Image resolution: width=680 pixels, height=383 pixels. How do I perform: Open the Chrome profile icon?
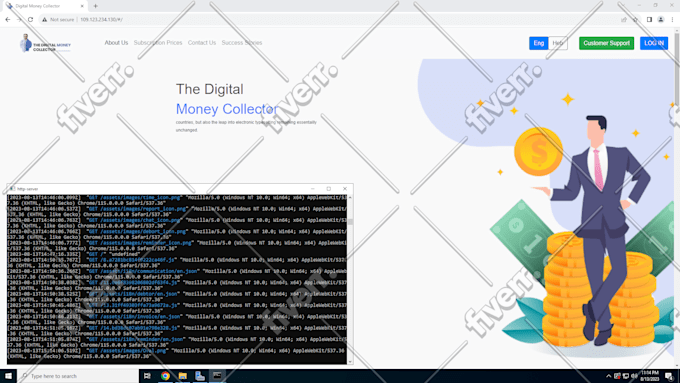click(x=660, y=20)
